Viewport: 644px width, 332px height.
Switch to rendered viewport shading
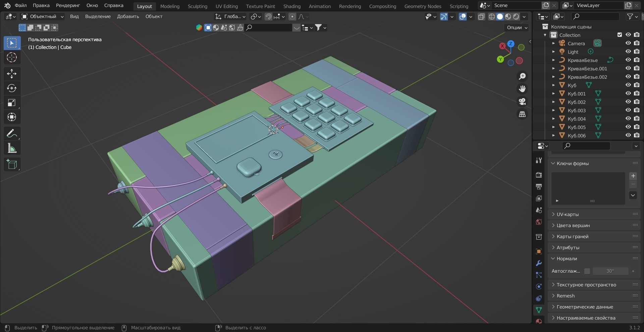516,17
